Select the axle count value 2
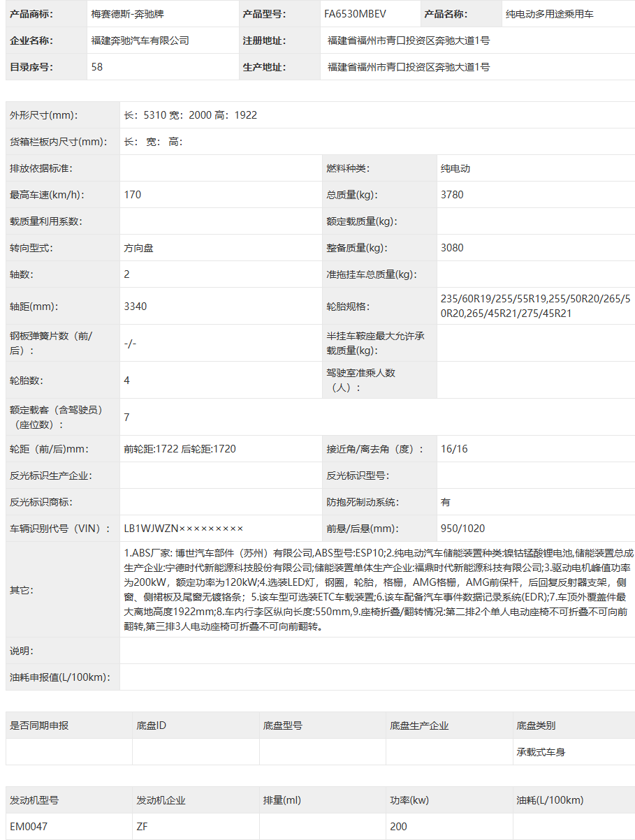Image resolution: width=635 pixels, height=840 pixels. coord(126,274)
